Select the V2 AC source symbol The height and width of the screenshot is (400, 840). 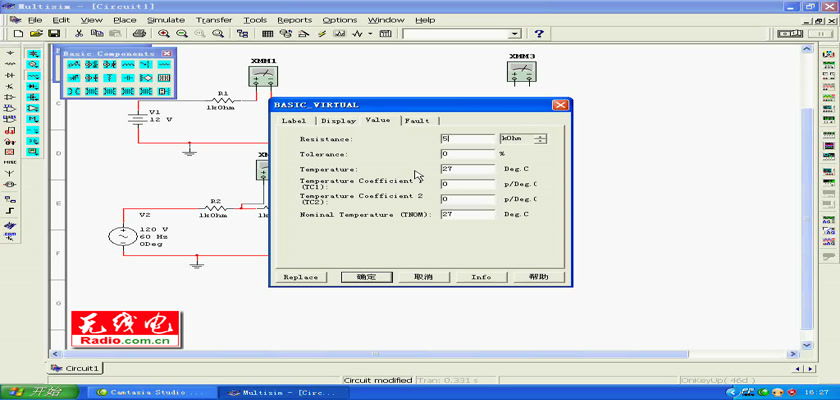tap(123, 236)
